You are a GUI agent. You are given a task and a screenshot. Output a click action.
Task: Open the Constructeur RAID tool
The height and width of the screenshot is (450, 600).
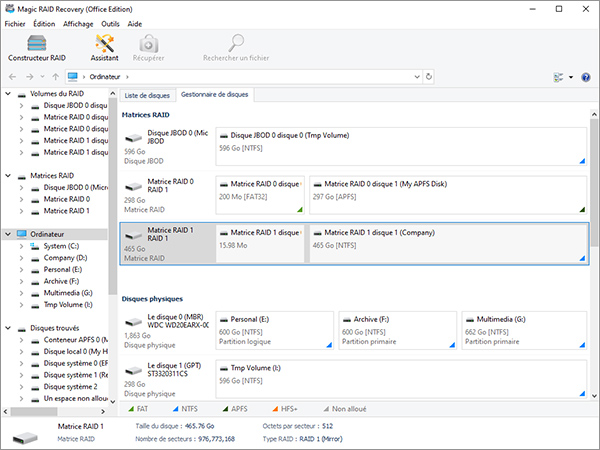click(x=37, y=48)
